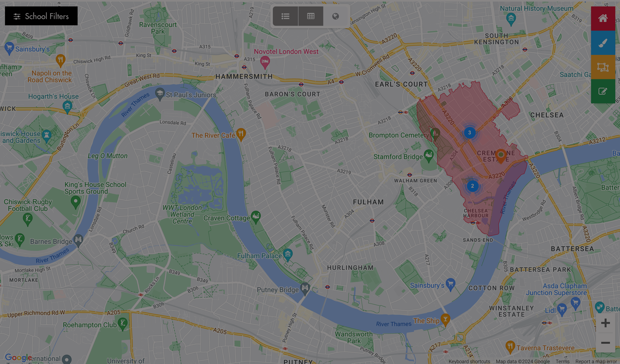Switch to list view

point(285,16)
